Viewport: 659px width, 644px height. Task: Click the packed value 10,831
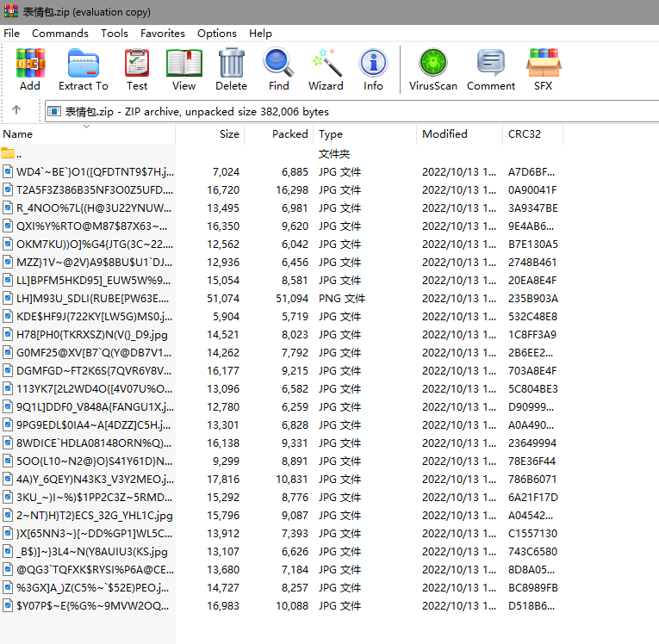click(292, 479)
